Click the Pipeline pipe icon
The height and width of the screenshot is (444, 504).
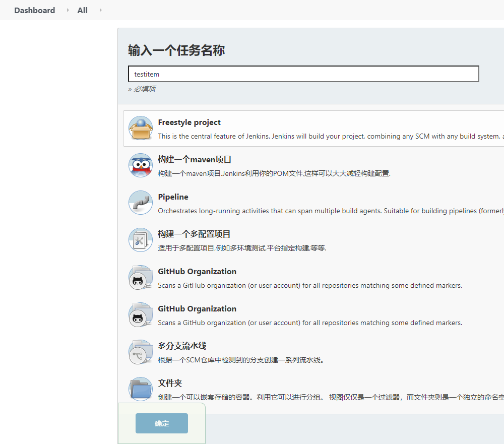click(x=141, y=203)
